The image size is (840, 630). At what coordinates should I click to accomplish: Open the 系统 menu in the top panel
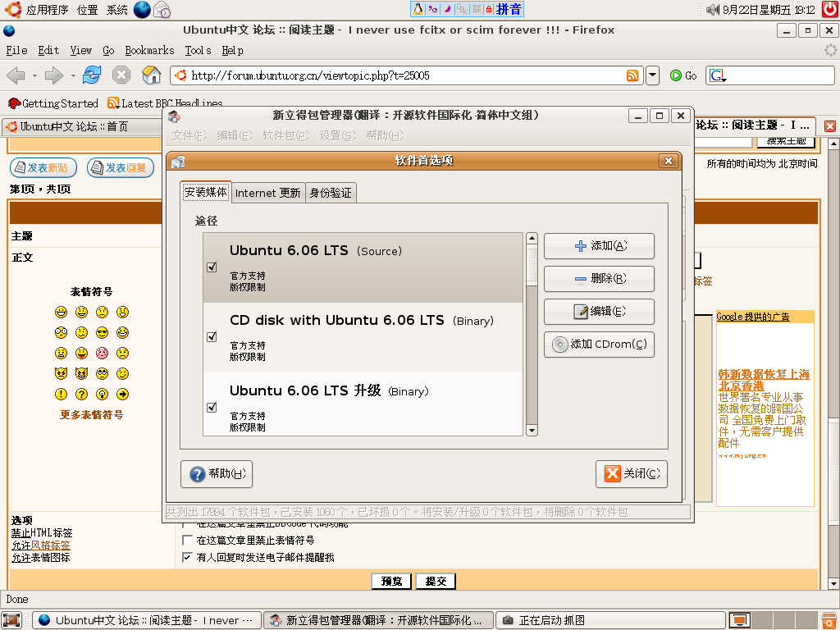click(x=116, y=10)
